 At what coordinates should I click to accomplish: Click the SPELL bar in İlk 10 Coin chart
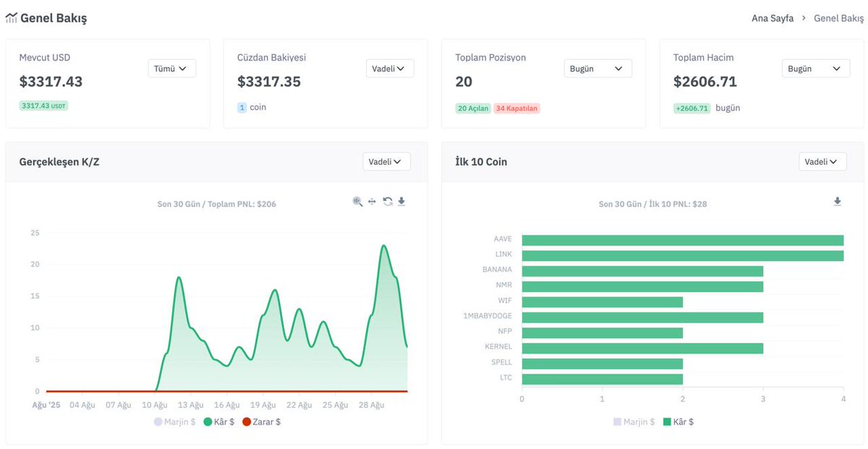[x=603, y=364]
